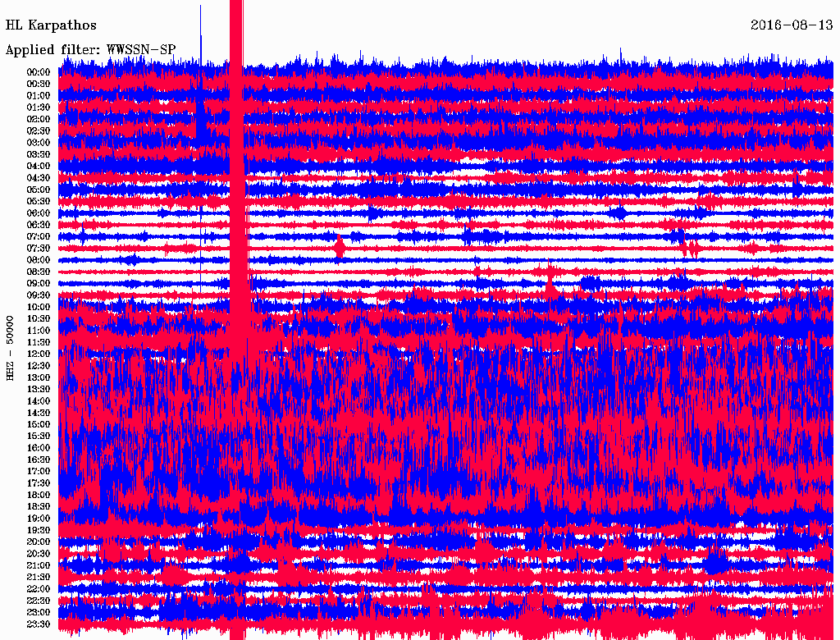Viewport: 840px width, 640px height.
Task: Select the 07:00 time label
Action: [39, 236]
